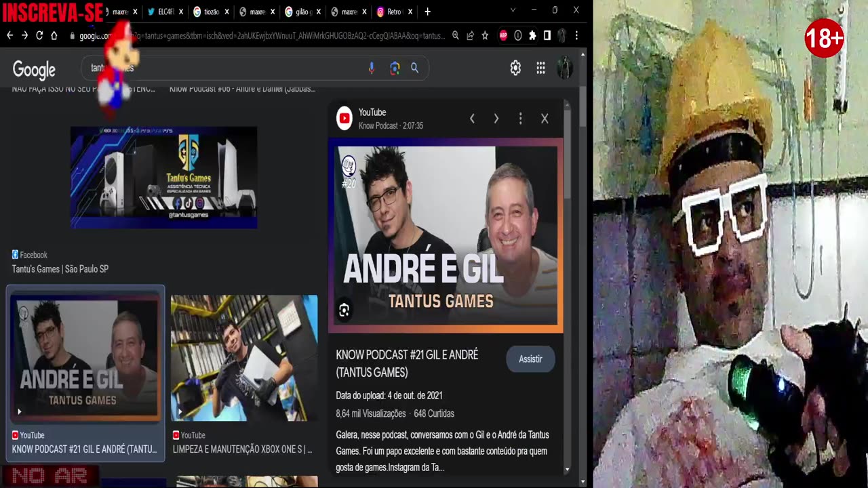The image size is (868, 488).
Task: Submit search with the magnifier icon
Action: click(x=414, y=68)
